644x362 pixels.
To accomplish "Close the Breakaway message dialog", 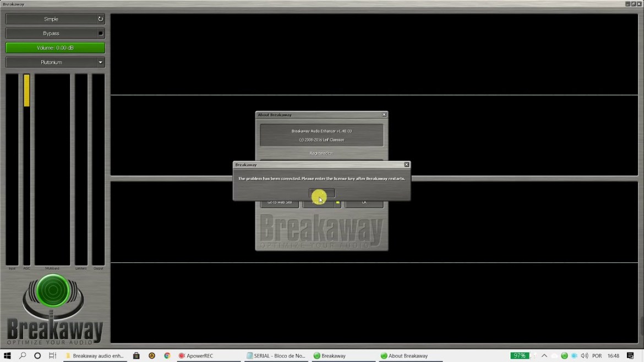I will 407,164.
